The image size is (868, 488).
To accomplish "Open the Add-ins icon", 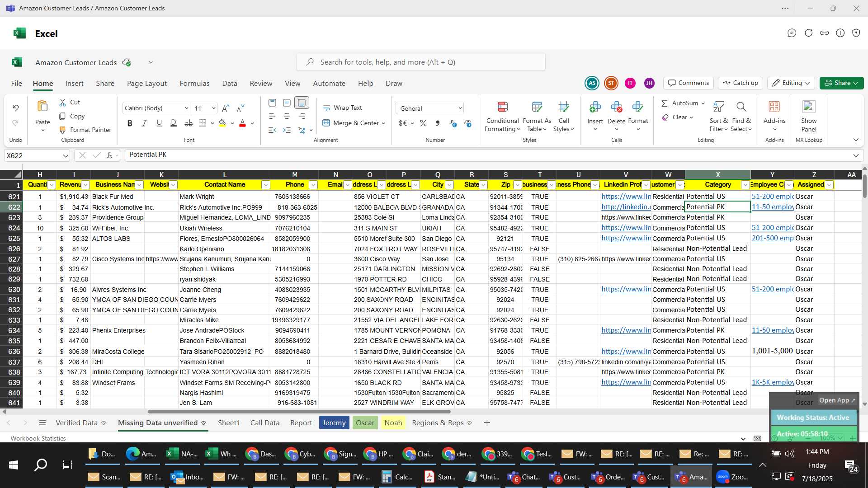I will (x=774, y=107).
